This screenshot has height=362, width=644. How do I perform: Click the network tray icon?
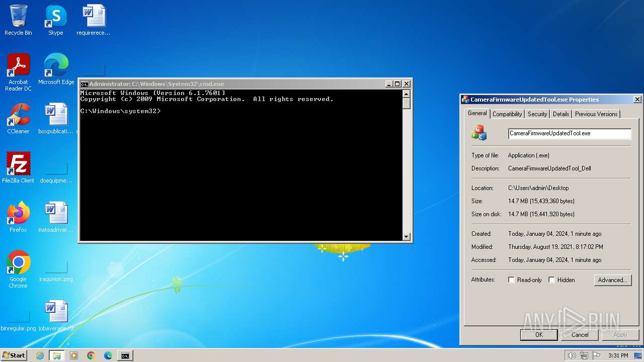584,355
